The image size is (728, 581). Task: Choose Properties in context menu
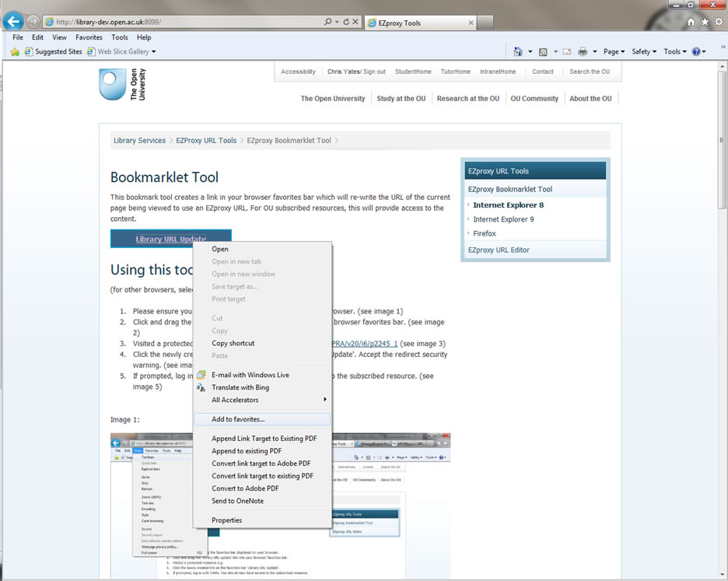coord(262,520)
